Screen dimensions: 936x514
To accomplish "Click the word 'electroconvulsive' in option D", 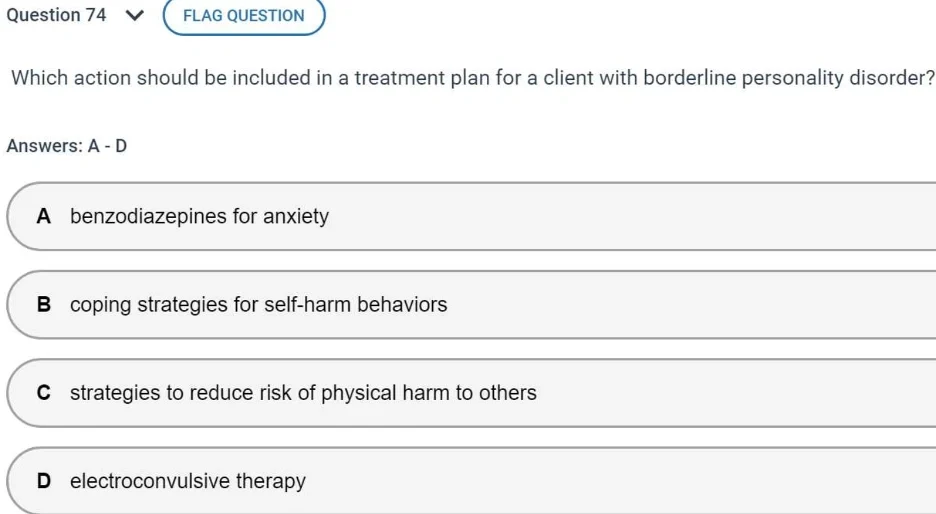I will pos(150,481).
